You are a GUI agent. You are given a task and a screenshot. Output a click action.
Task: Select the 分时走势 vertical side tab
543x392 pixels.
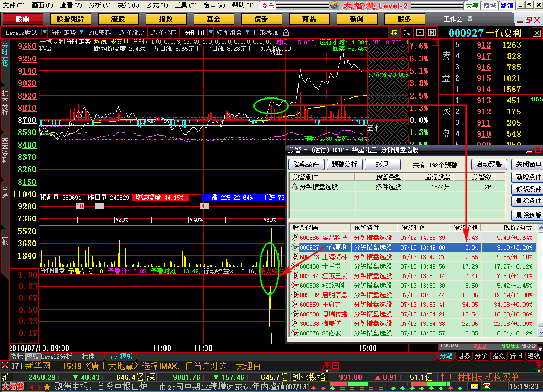pos(5,55)
